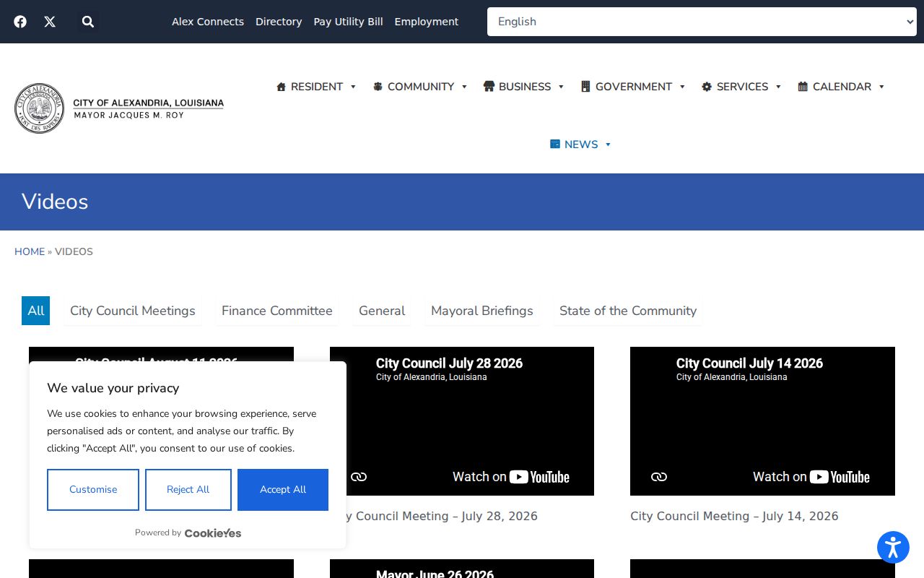Click the copy link icon on July 28 video
The image size is (924, 578).
click(359, 477)
